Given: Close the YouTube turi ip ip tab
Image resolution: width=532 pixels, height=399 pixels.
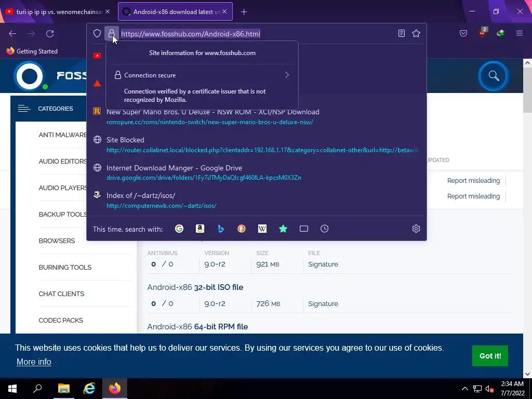Looking at the screenshot, I should coord(108,11).
